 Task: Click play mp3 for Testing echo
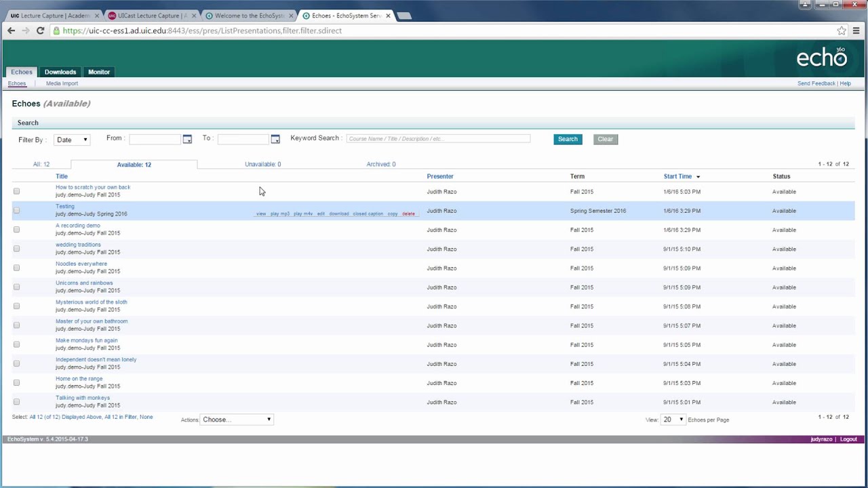[280, 214]
